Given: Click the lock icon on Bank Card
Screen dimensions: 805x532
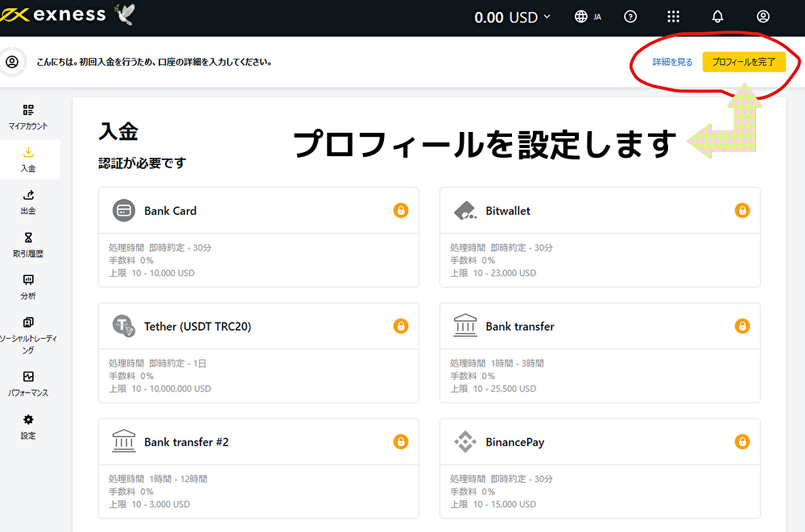Looking at the screenshot, I should (401, 211).
